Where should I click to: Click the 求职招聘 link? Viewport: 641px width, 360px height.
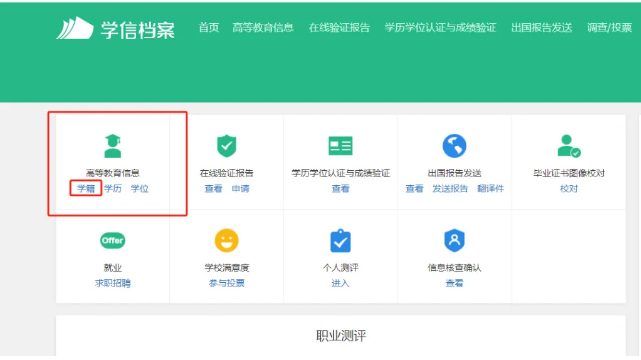click(x=112, y=283)
